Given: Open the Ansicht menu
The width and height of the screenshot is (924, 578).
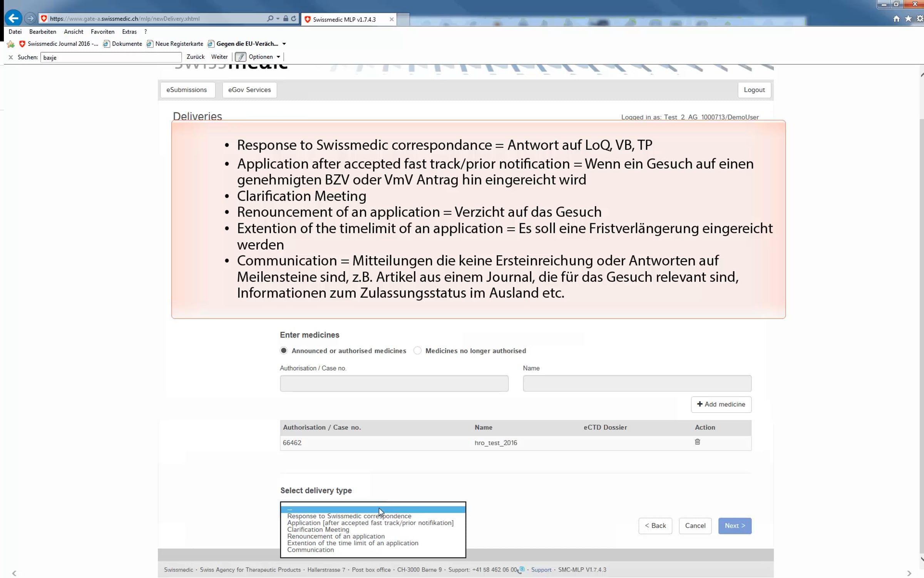Looking at the screenshot, I should click(x=74, y=32).
